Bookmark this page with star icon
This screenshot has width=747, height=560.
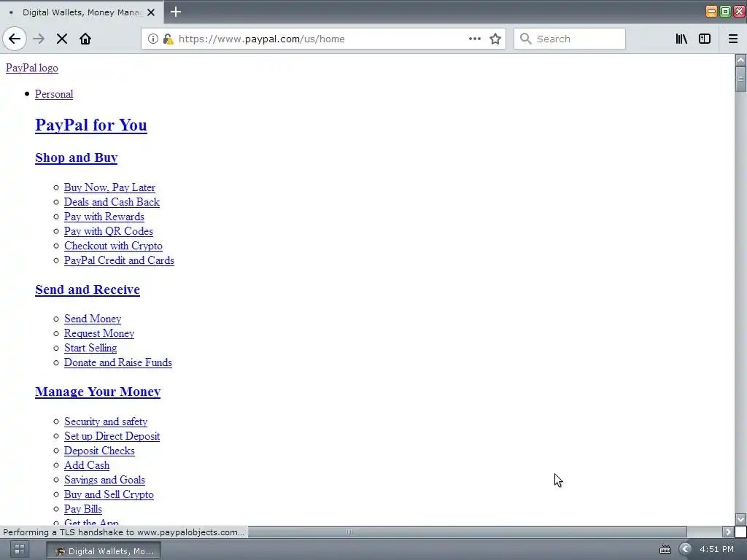(x=495, y=39)
